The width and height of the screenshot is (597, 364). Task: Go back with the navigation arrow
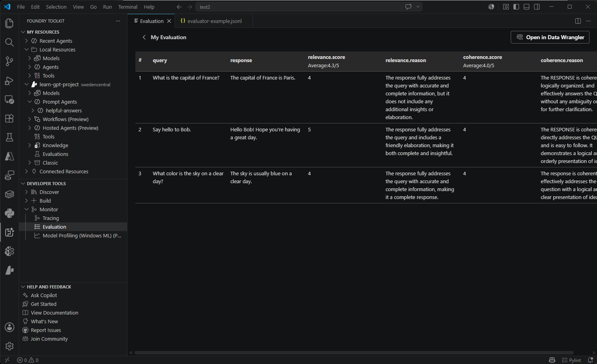(179, 7)
